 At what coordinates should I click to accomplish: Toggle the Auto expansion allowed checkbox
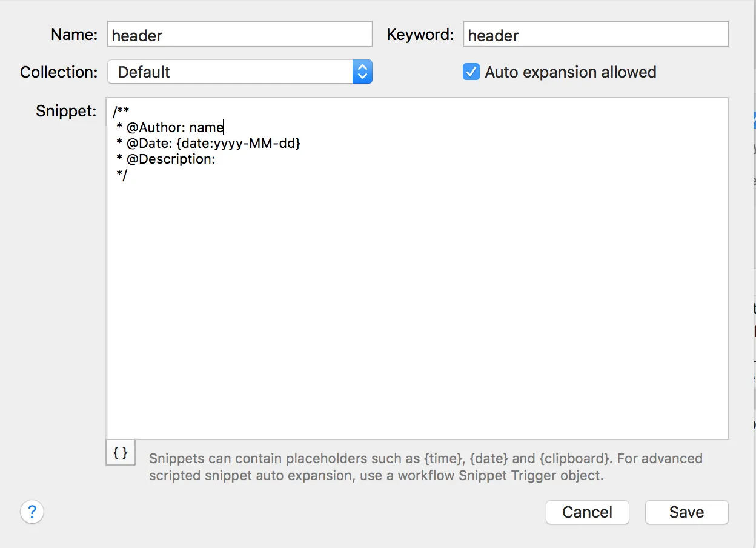pos(471,72)
